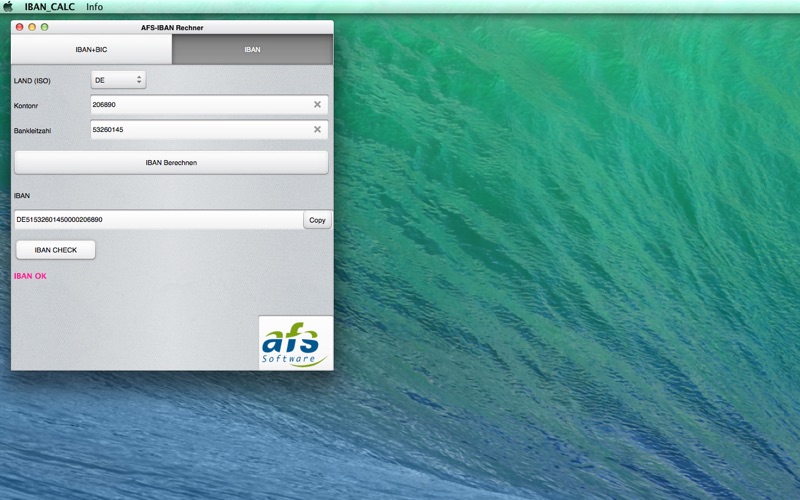800x500 pixels.
Task: Clear the Bankleitzahl field with its X icon
Action: click(317, 129)
